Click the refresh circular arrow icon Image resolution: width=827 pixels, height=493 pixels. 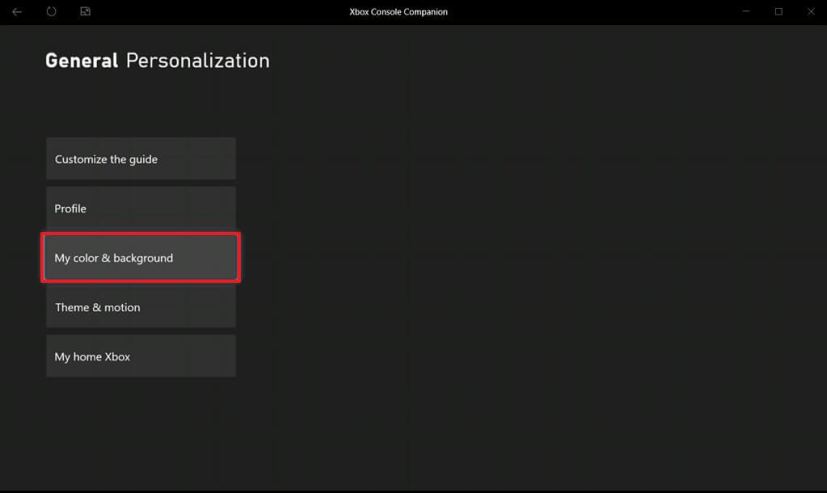click(51, 11)
